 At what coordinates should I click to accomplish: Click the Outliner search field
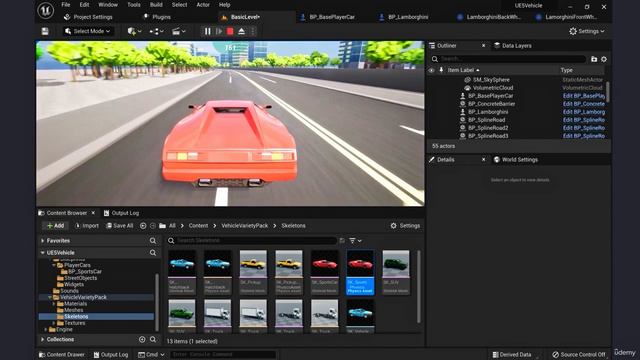(508, 59)
